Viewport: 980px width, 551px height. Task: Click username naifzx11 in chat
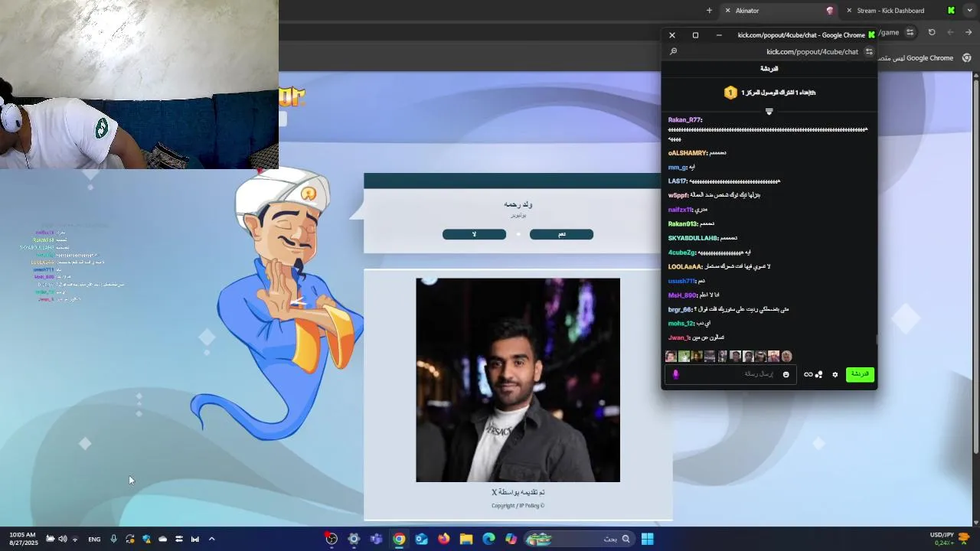point(679,210)
